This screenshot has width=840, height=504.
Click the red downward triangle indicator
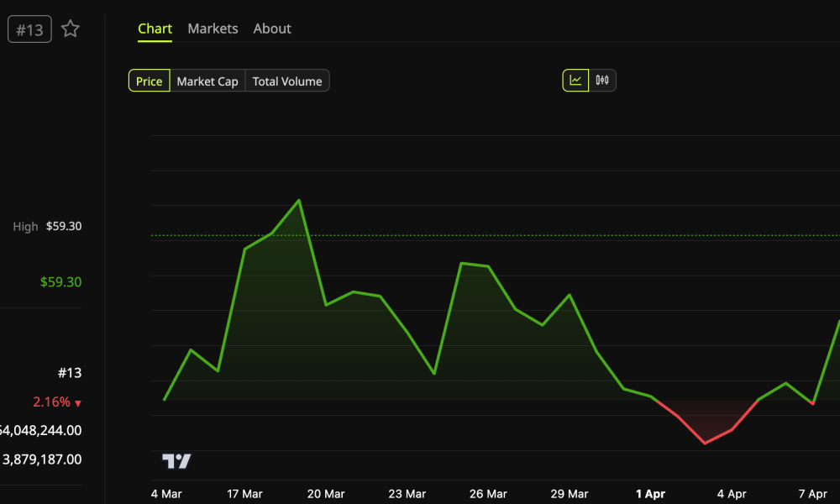click(x=78, y=402)
